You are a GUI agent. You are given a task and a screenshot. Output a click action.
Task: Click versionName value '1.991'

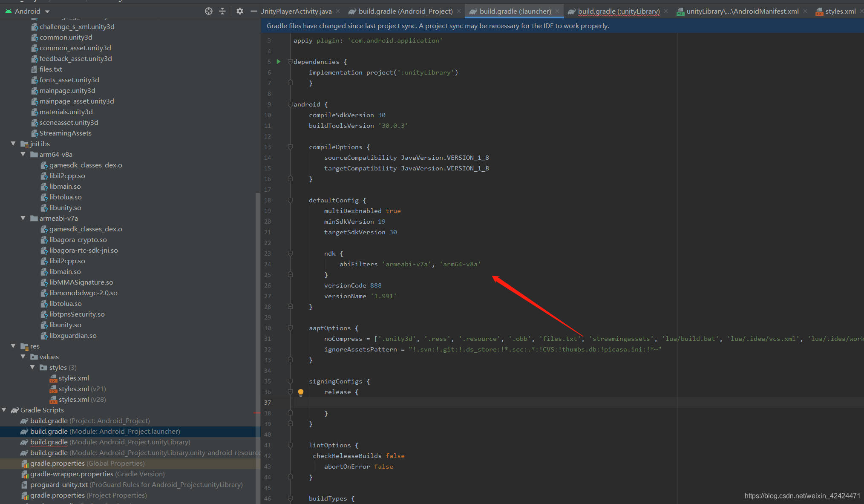383,296
